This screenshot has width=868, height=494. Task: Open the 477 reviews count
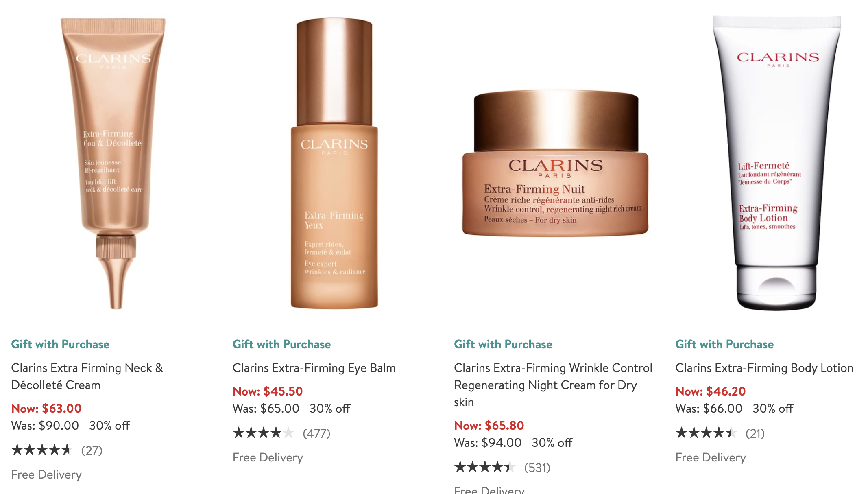316,433
